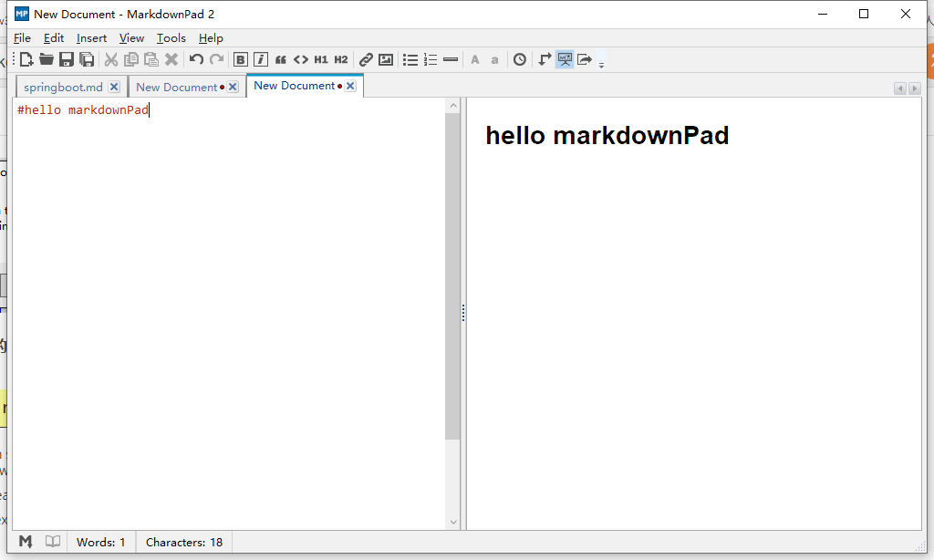Viewport: 934px width, 560px height.
Task: Apply Heading 1 formatting
Action: [x=321, y=59]
